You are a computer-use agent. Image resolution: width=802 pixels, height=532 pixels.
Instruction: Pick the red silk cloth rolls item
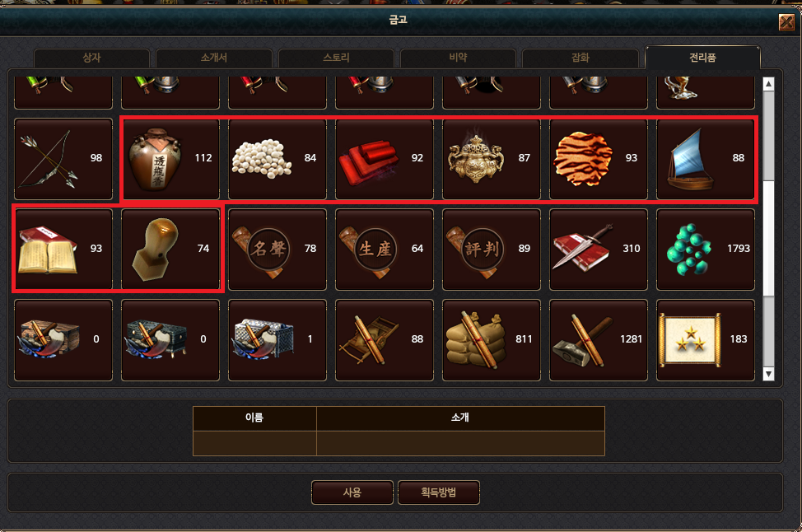(x=385, y=159)
